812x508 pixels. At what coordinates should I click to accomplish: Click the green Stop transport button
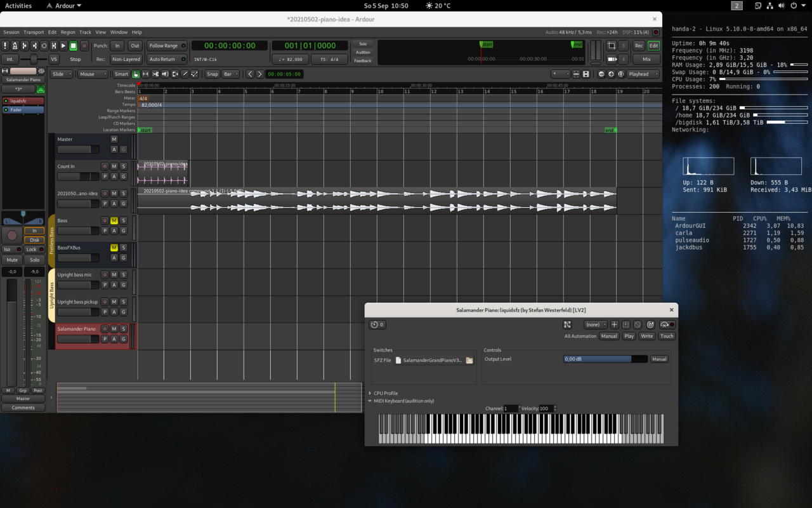74,46
